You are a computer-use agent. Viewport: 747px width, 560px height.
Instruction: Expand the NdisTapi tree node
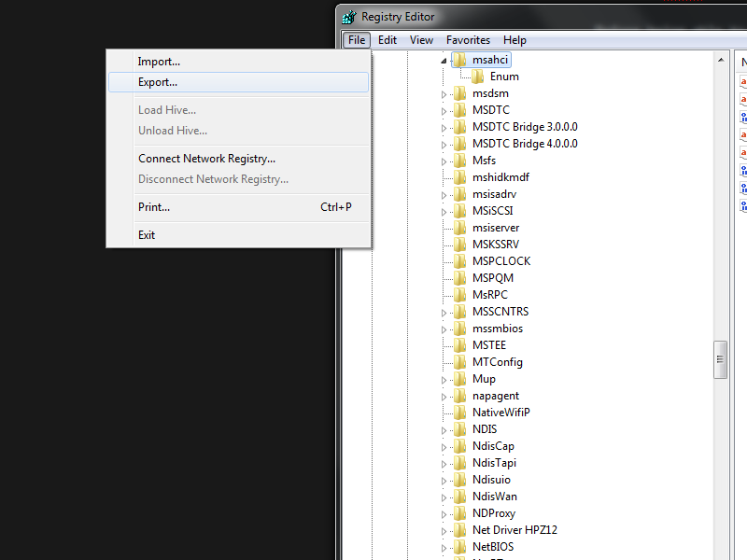coord(444,464)
